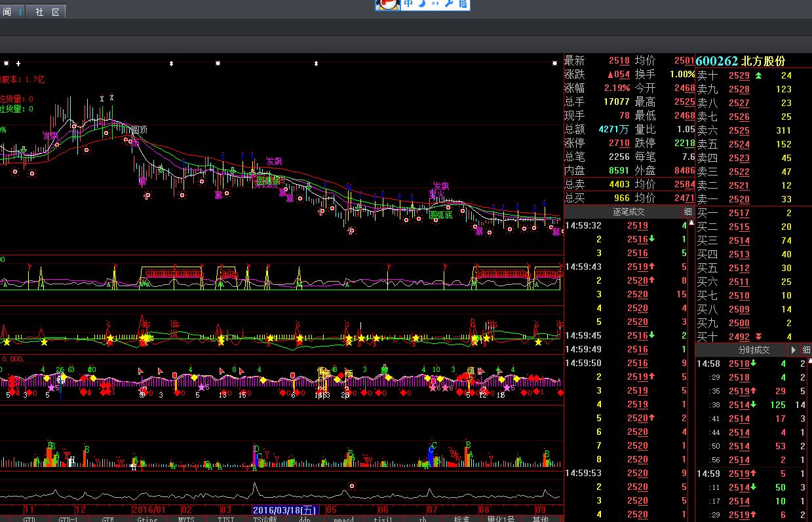This screenshot has width=812, height=522.
Task: Open the tjsj1 indicator tab
Action: (x=383, y=519)
